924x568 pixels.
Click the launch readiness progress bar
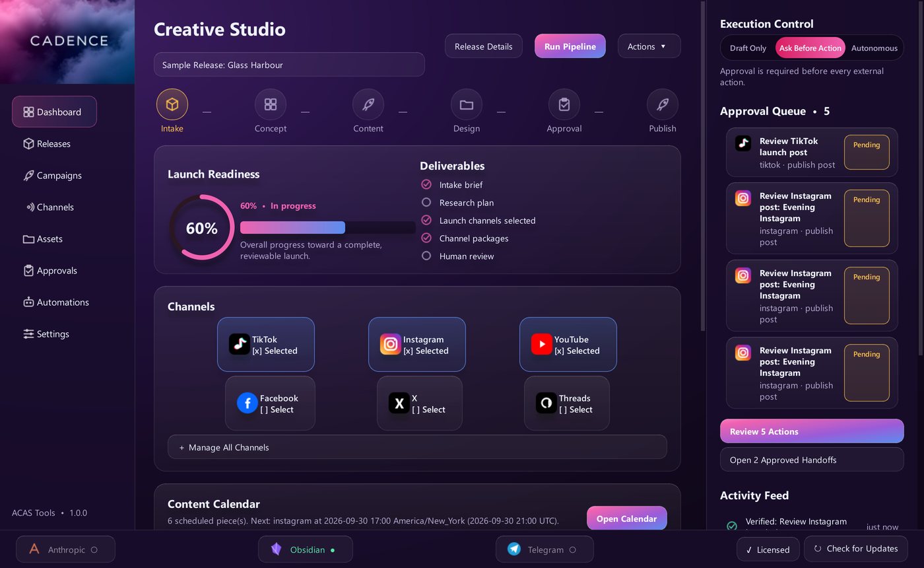click(327, 227)
